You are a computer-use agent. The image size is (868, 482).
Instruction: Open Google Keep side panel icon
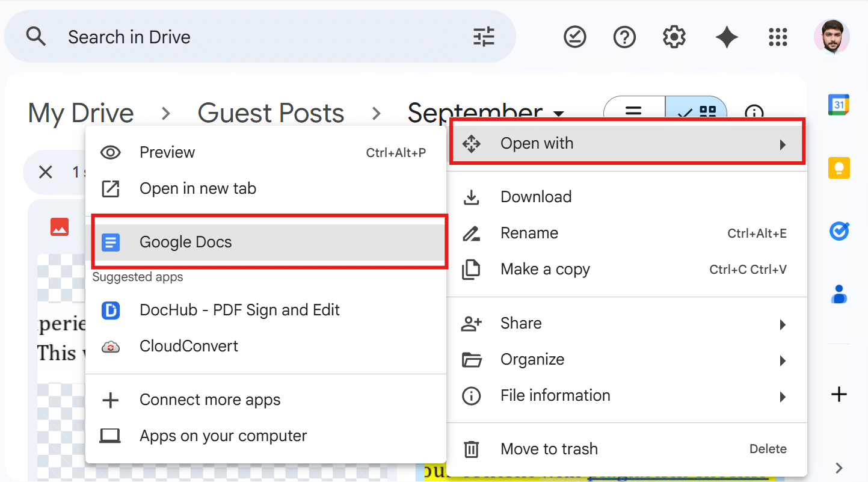point(839,168)
